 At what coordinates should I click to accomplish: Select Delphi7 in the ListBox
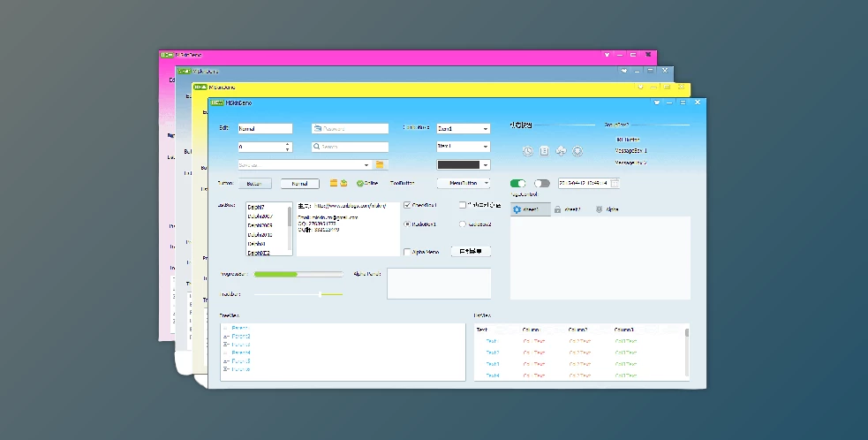click(256, 208)
